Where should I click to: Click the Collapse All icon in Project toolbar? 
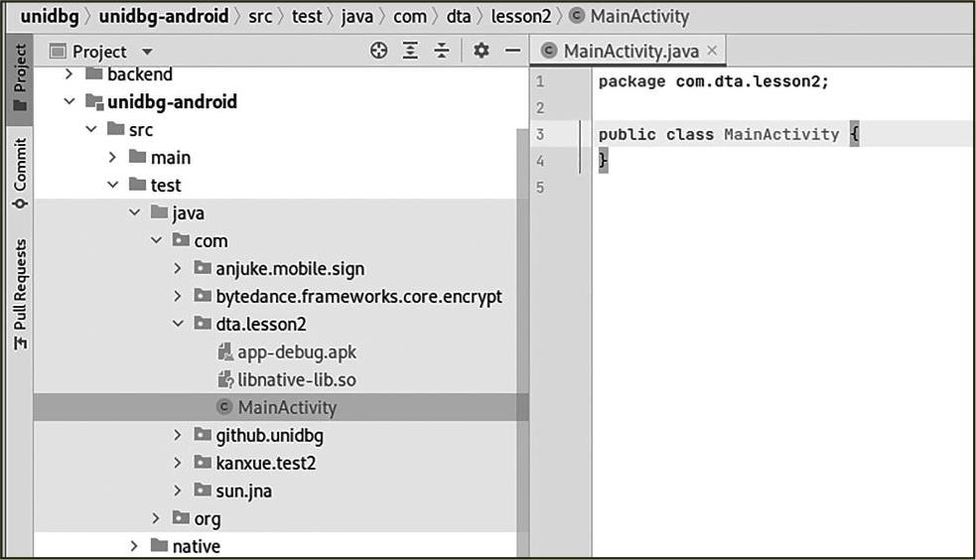tap(442, 51)
